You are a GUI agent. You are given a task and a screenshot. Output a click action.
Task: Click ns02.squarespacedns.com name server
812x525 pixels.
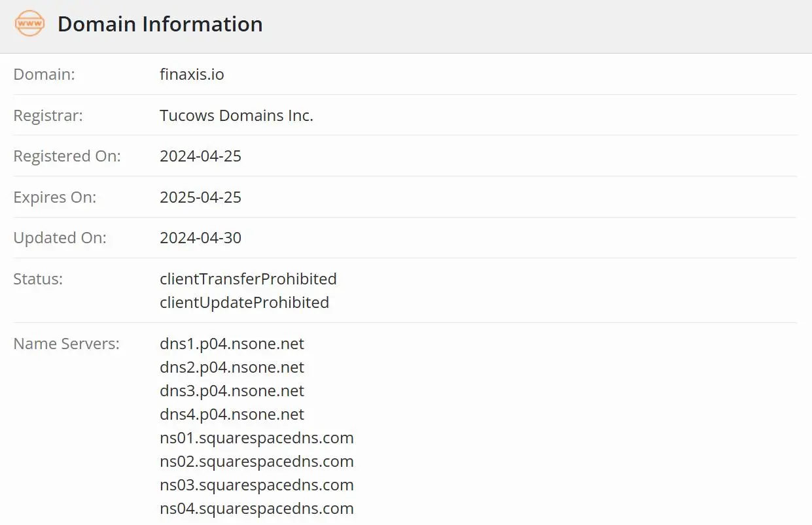pyautogui.click(x=256, y=461)
